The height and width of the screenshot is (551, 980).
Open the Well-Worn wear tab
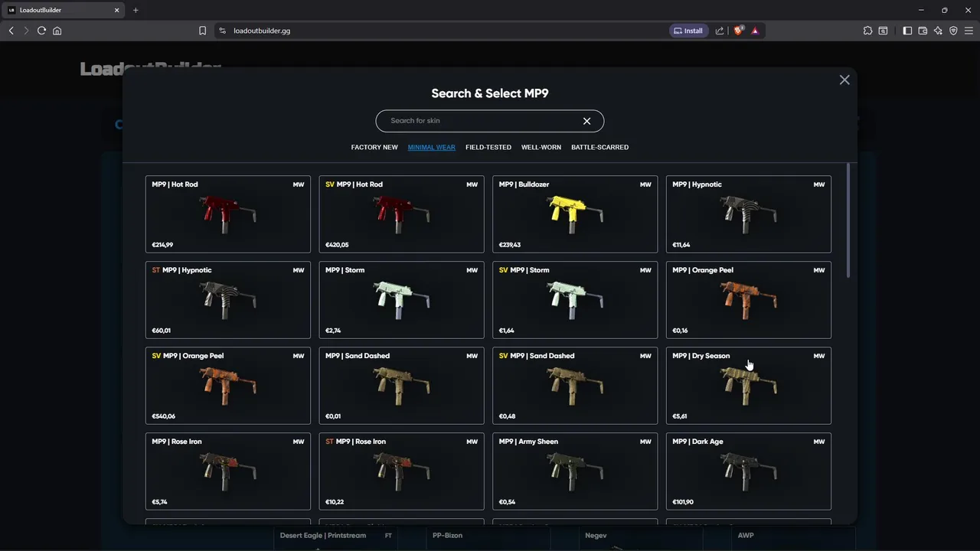[541, 147]
